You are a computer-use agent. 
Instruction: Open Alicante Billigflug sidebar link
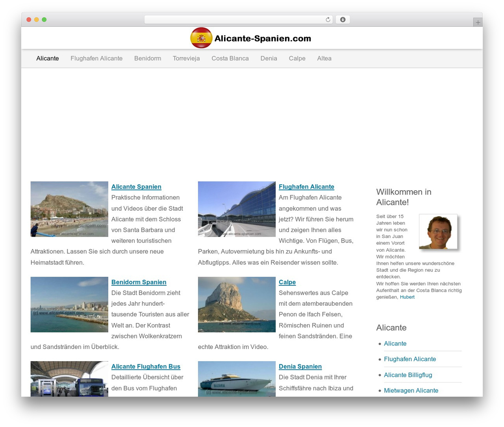408,375
